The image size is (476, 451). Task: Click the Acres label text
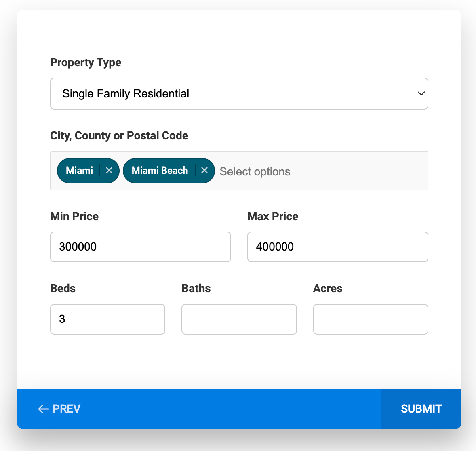point(328,288)
